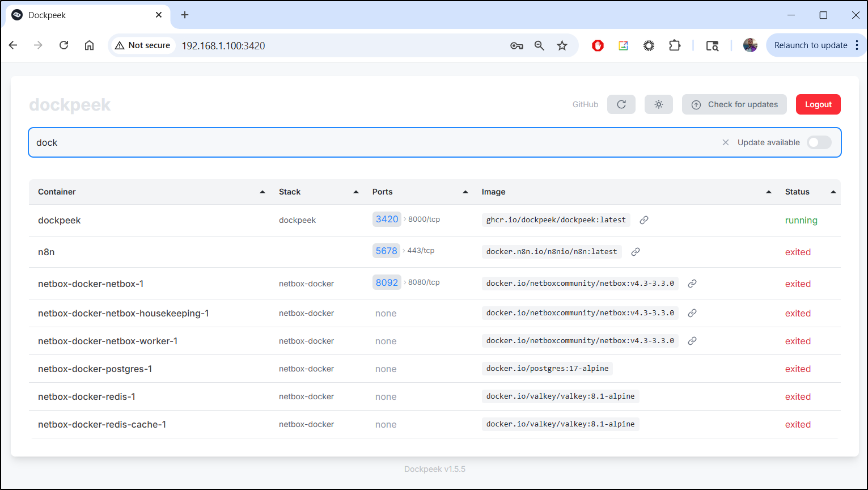The height and width of the screenshot is (490, 868).
Task: Select the Dockpeek browser tab
Action: coord(87,15)
